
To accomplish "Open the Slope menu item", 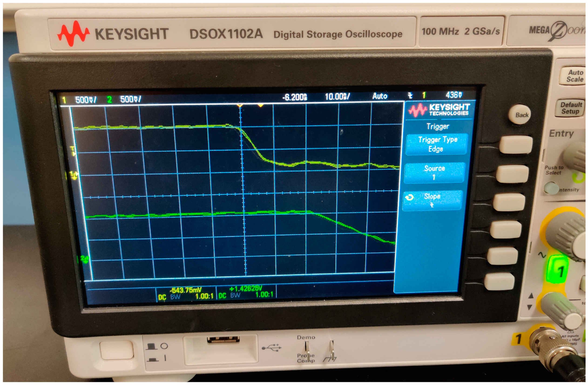I will click(x=432, y=200).
